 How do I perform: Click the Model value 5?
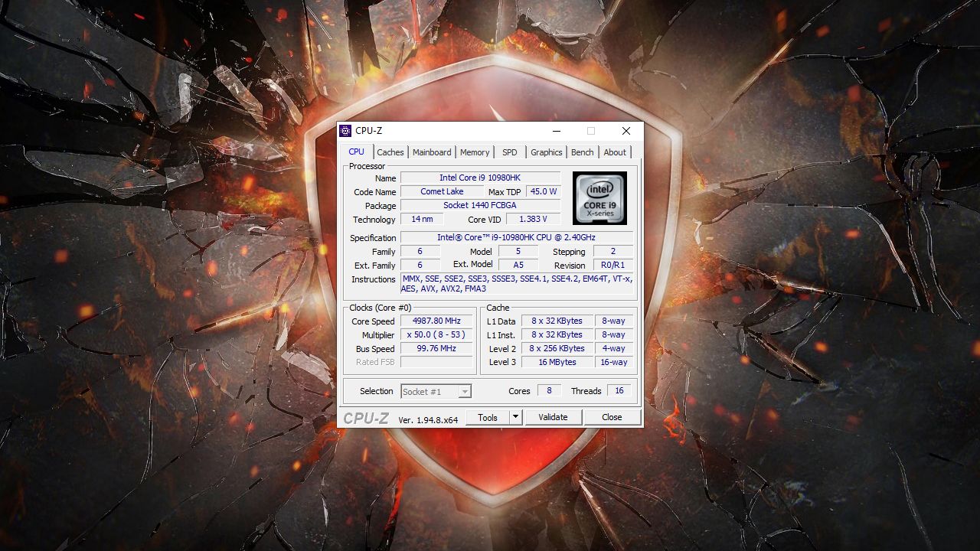click(x=518, y=251)
